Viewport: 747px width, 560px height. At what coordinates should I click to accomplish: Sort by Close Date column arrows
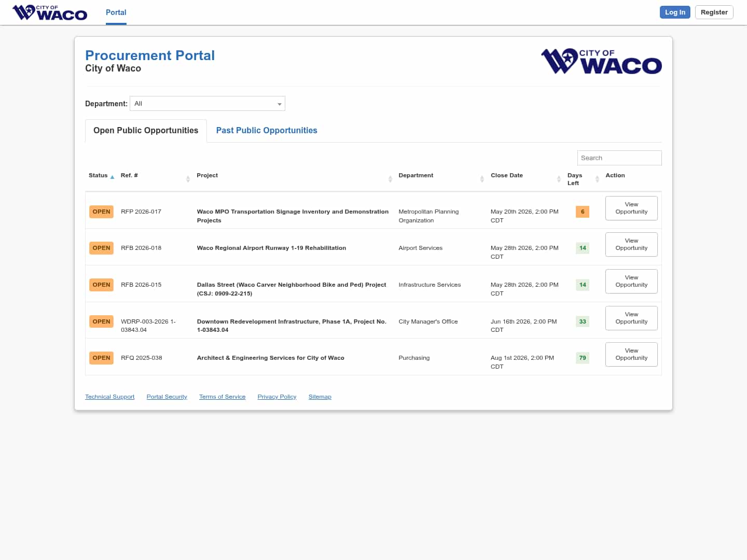[x=559, y=179]
